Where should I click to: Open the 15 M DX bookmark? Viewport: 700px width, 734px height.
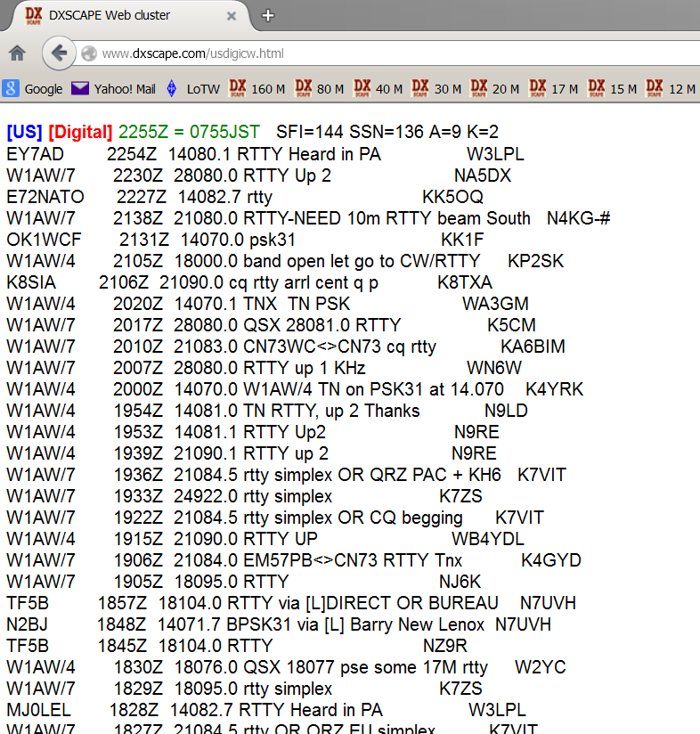pos(613,88)
